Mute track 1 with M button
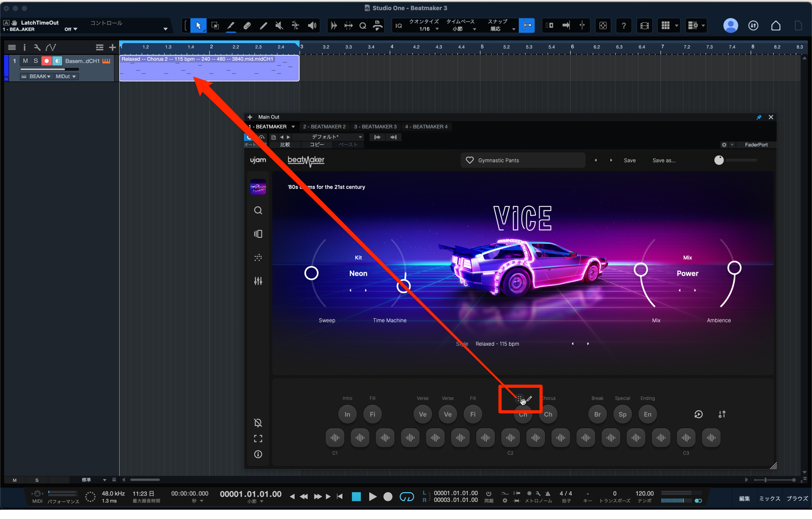 (25, 61)
